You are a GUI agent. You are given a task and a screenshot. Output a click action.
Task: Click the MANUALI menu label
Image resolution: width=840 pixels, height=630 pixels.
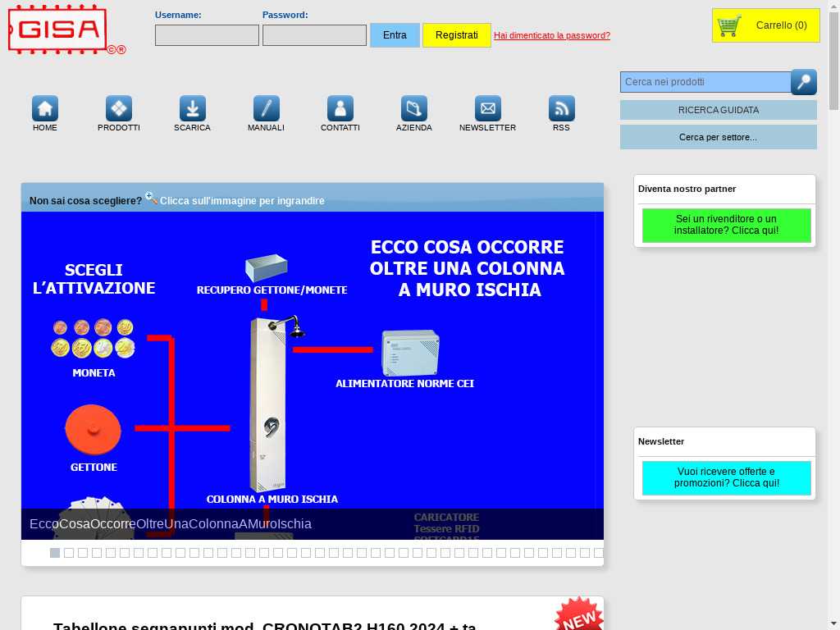(x=267, y=127)
